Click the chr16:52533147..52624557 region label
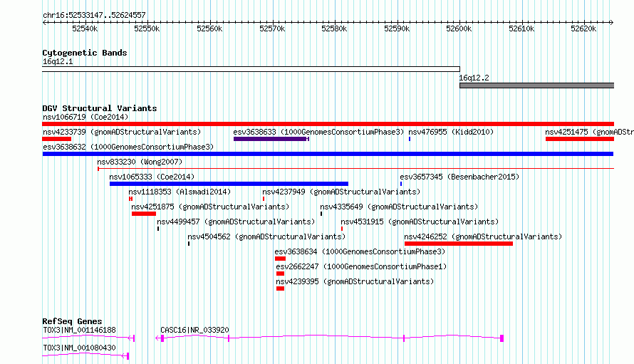This screenshot has width=634, height=364. [94, 16]
